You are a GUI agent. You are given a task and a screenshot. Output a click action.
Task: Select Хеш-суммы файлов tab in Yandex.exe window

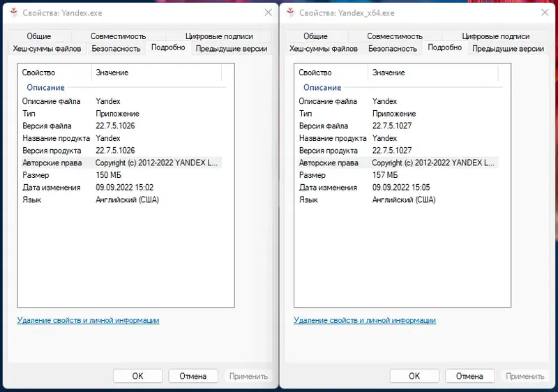click(47, 49)
